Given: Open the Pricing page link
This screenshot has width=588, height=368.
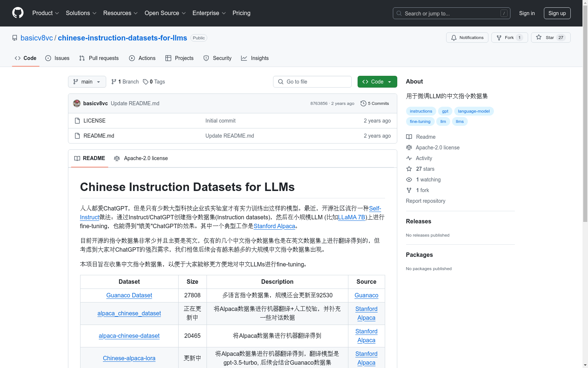Looking at the screenshot, I should pos(241,13).
